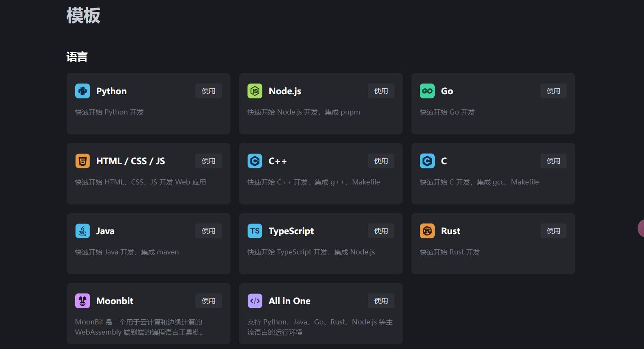The image size is (644, 349).
Task: Click the All in One code icon
Action: 255,301
